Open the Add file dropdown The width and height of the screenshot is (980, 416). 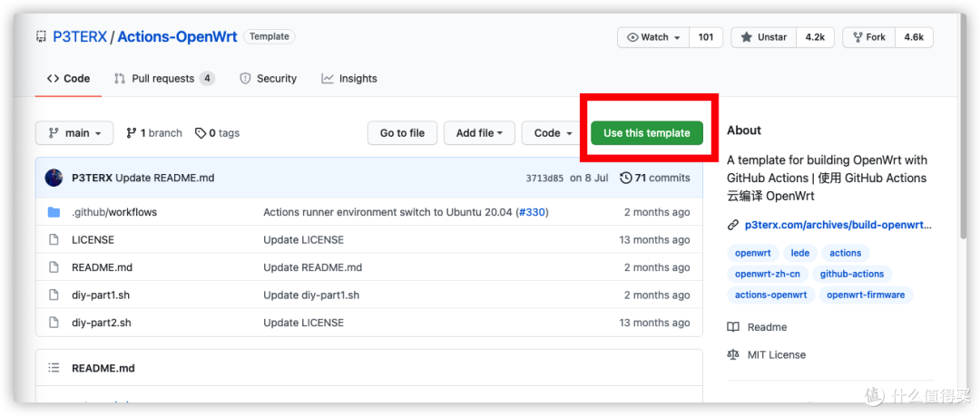point(479,133)
